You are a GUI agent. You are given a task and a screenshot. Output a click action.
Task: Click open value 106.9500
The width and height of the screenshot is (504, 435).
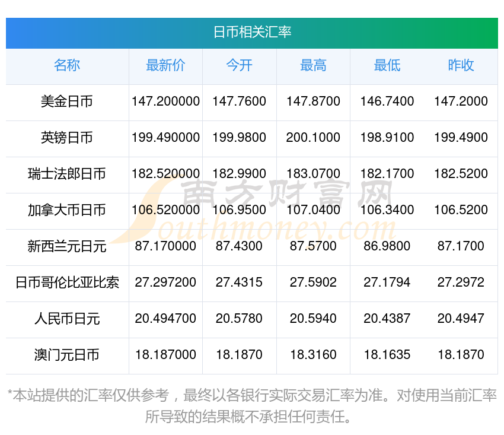[x=239, y=210]
